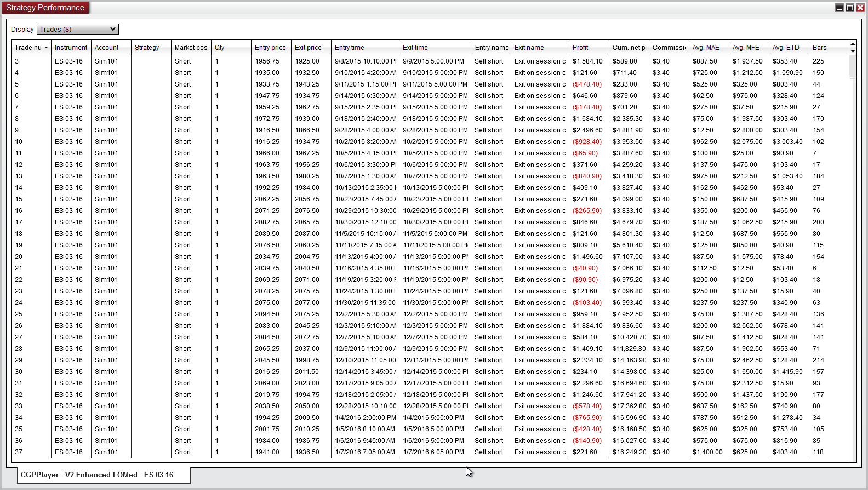Sort trades by the Profit header
This screenshot has width=868, height=490.
pyautogui.click(x=589, y=48)
